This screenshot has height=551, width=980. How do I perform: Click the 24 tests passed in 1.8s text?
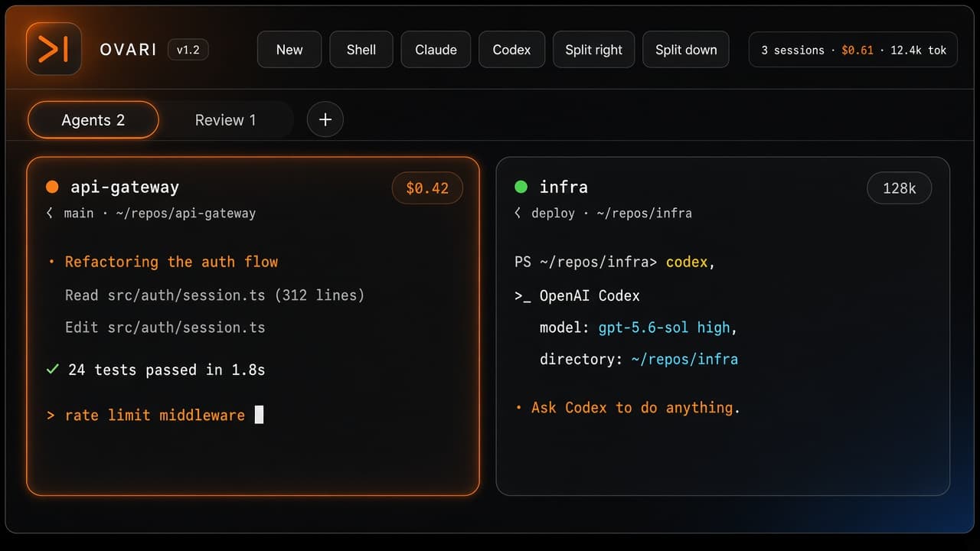pyautogui.click(x=166, y=370)
